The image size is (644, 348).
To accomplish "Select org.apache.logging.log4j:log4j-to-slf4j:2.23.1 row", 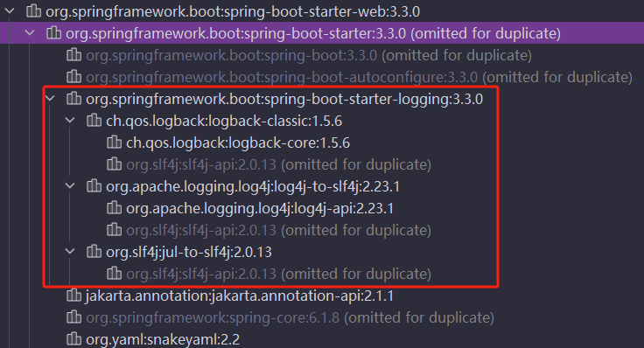I will (253, 186).
